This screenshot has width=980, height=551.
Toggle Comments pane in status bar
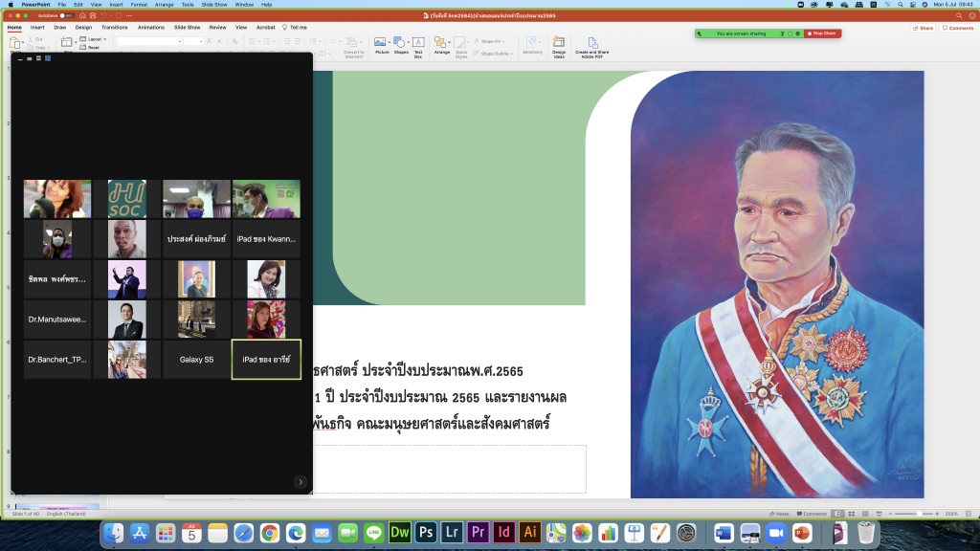coord(812,514)
